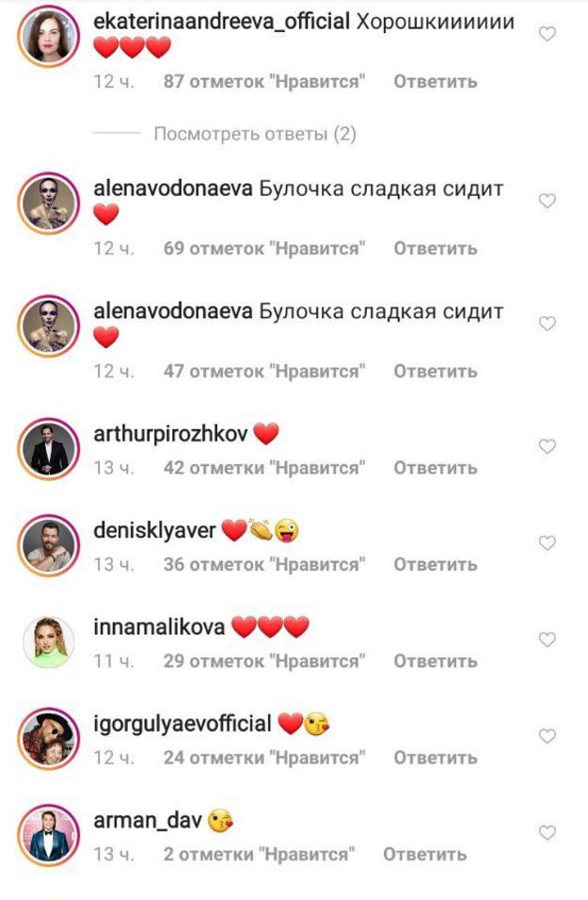Image resolution: width=588 pixels, height=900 pixels.
Task: Tap heart icon beside arman_dav's comment
Action: click(548, 832)
